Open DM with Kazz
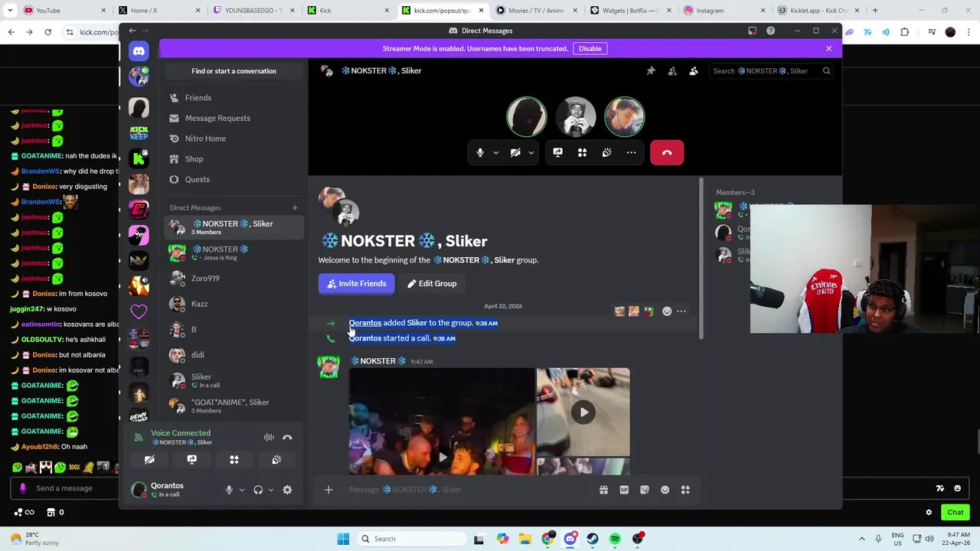Image resolution: width=980 pixels, height=551 pixels. coord(234,304)
